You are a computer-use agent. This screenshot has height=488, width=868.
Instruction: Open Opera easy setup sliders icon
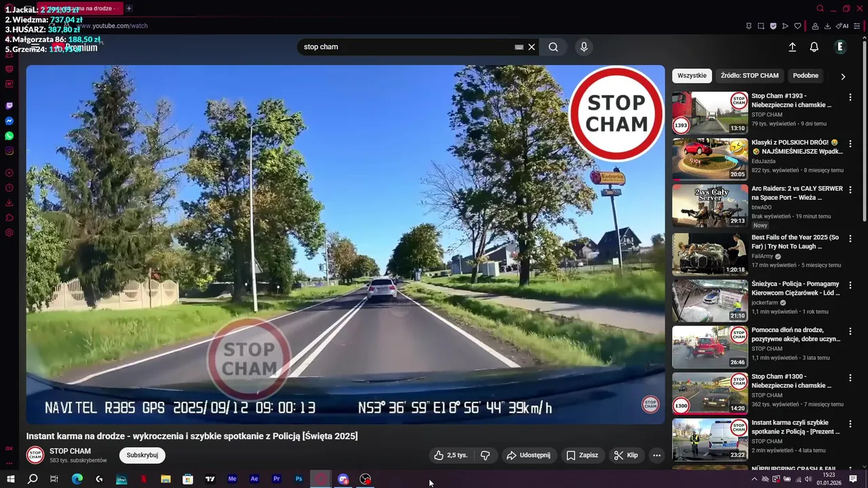857,26
